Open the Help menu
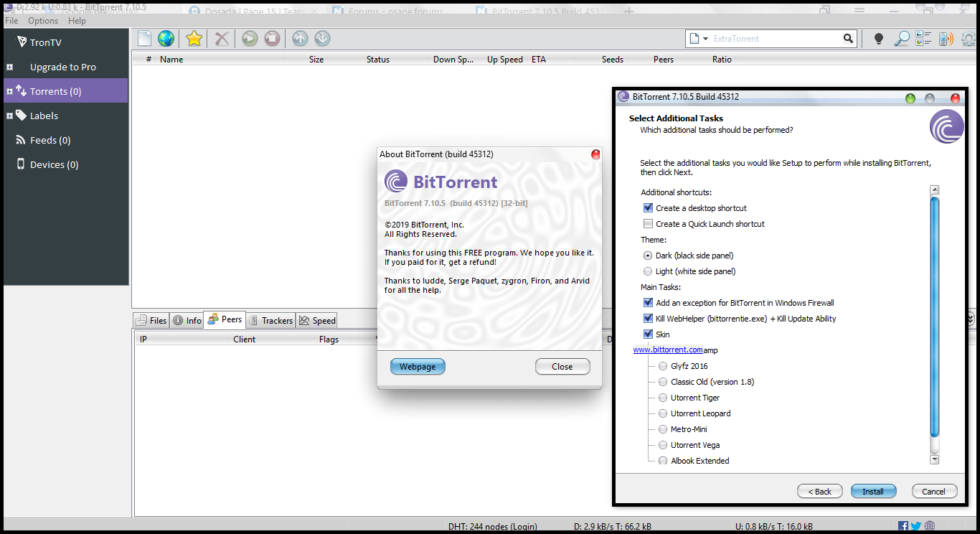The height and width of the screenshot is (534, 980). point(77,21)
